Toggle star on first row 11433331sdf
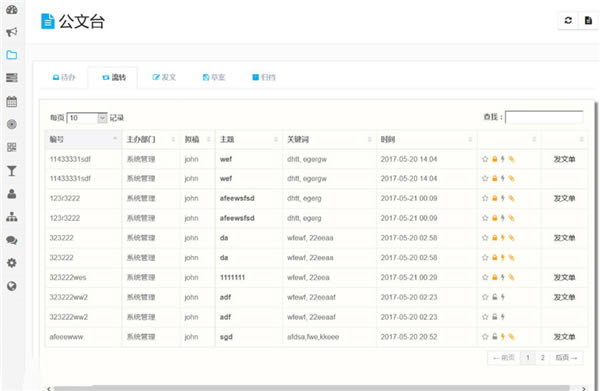 485,159
